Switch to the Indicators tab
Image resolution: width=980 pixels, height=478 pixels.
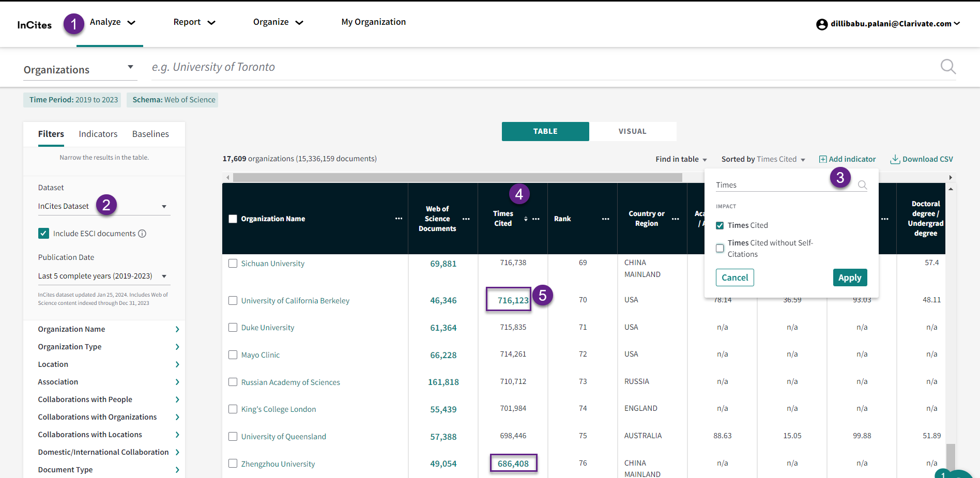coord(98,134)
